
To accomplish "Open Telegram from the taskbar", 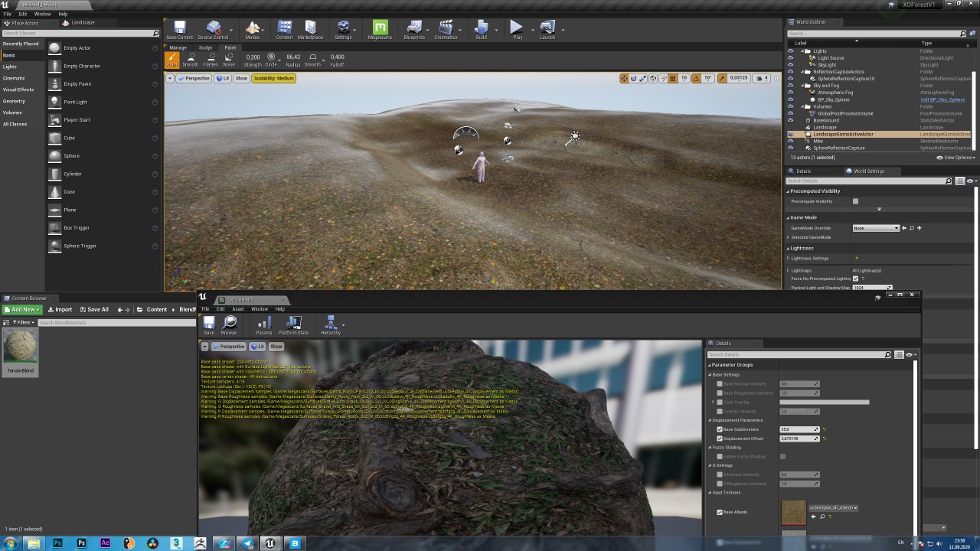I will (247, 543).
